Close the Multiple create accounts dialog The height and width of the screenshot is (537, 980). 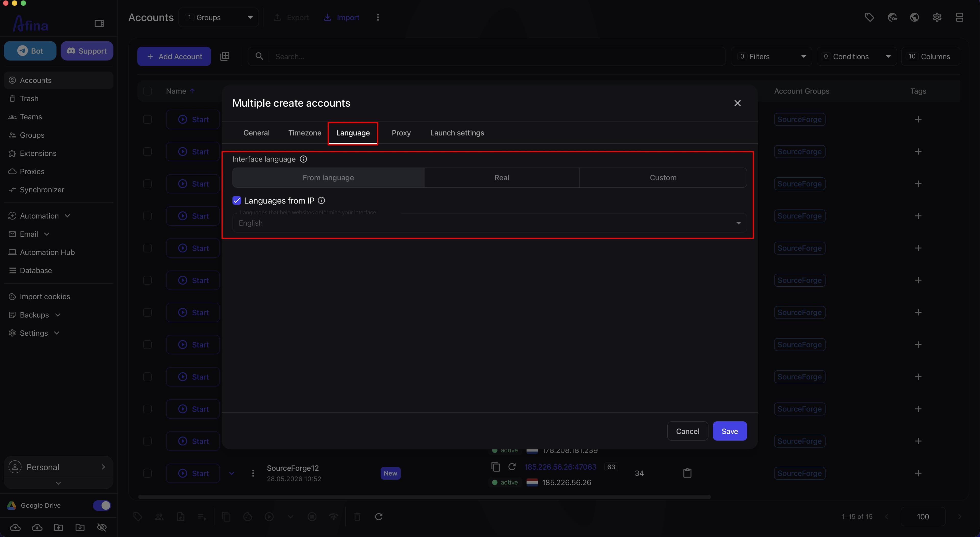point(737,103)
